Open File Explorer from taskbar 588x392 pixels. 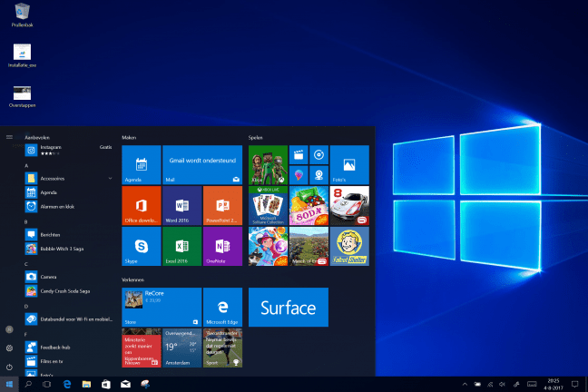click(86, 384)
